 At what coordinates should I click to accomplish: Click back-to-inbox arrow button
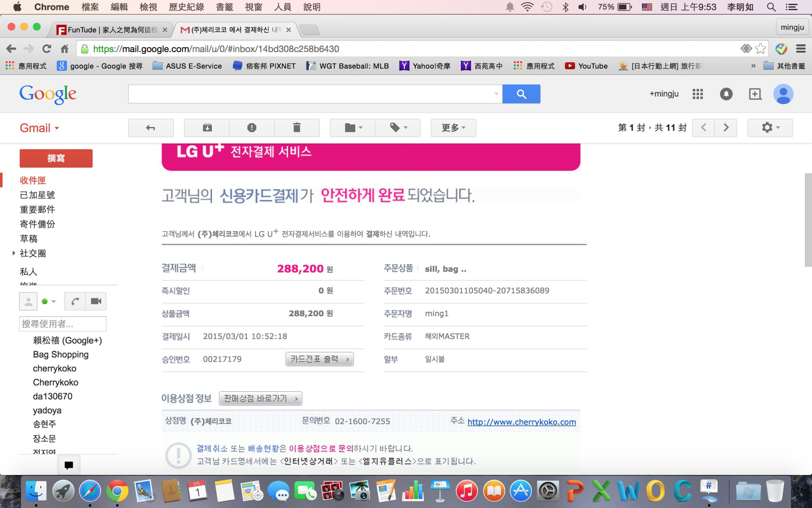click(151, 128)
